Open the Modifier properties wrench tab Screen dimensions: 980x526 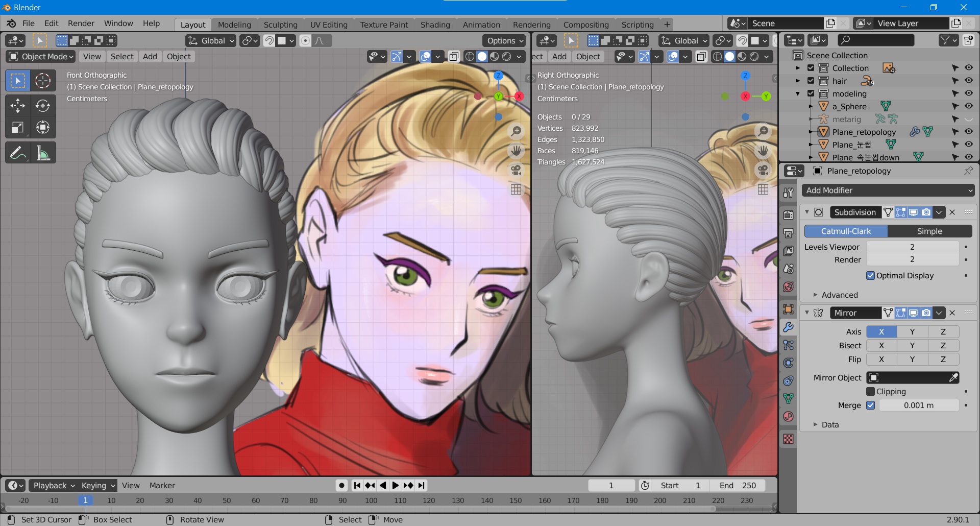coord(788,327)
